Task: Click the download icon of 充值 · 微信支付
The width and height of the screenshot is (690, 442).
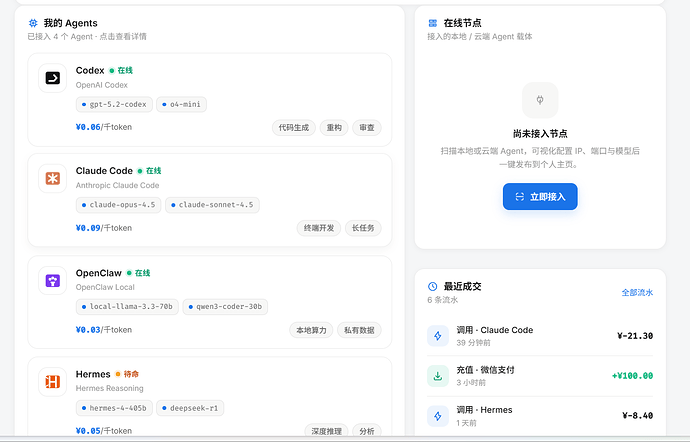Action: (x=438, y=376)
